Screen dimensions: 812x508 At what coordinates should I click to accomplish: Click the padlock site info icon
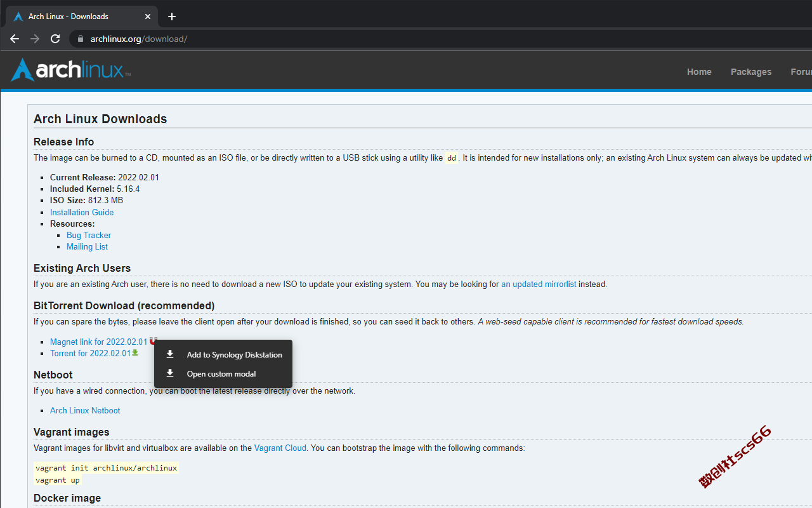pyautogui.click(x=80, y=39)
